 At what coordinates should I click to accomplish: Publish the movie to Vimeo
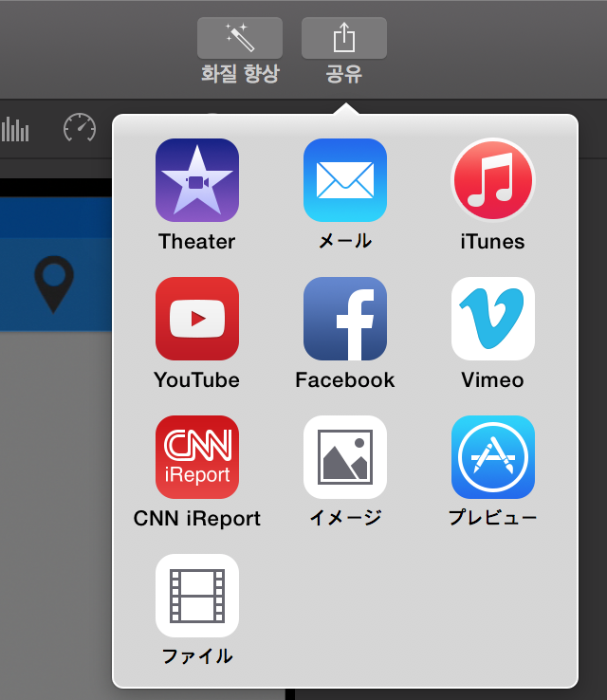493,319
